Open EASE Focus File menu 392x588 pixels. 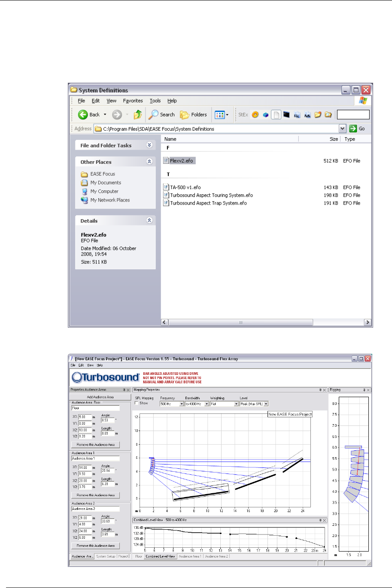click(x=73, y=365)
